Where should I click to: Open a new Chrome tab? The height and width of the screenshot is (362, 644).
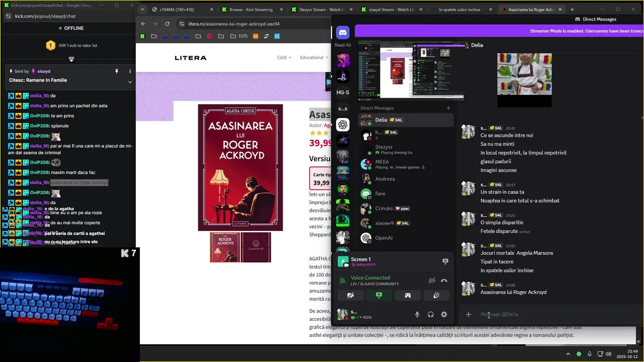point(572,10)
